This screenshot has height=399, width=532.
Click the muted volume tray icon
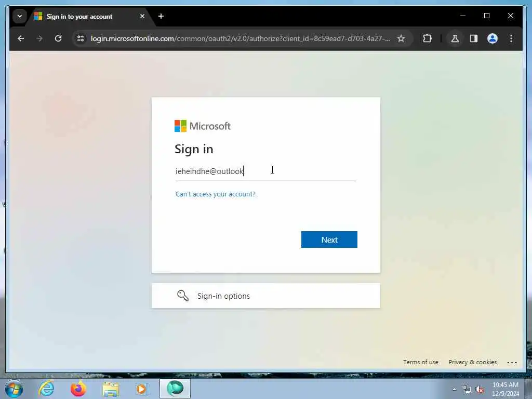[480, 390]
